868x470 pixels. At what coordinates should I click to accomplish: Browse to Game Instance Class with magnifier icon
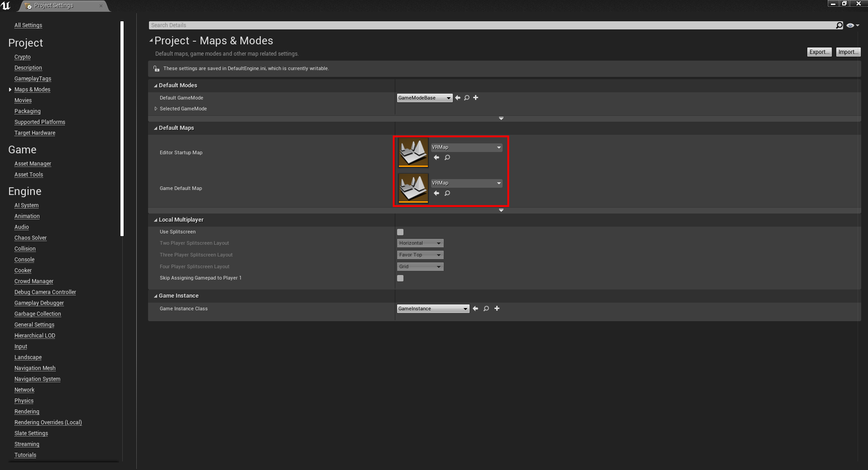click(x=486, y=309)
